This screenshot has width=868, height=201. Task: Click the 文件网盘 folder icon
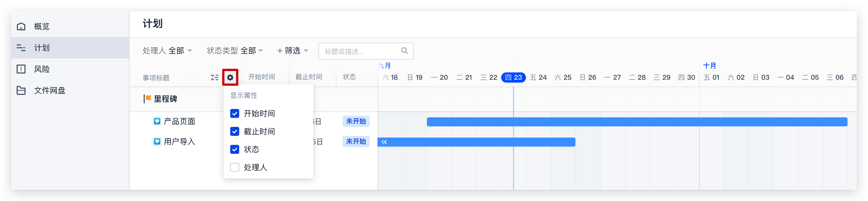(x=21, y=90)
